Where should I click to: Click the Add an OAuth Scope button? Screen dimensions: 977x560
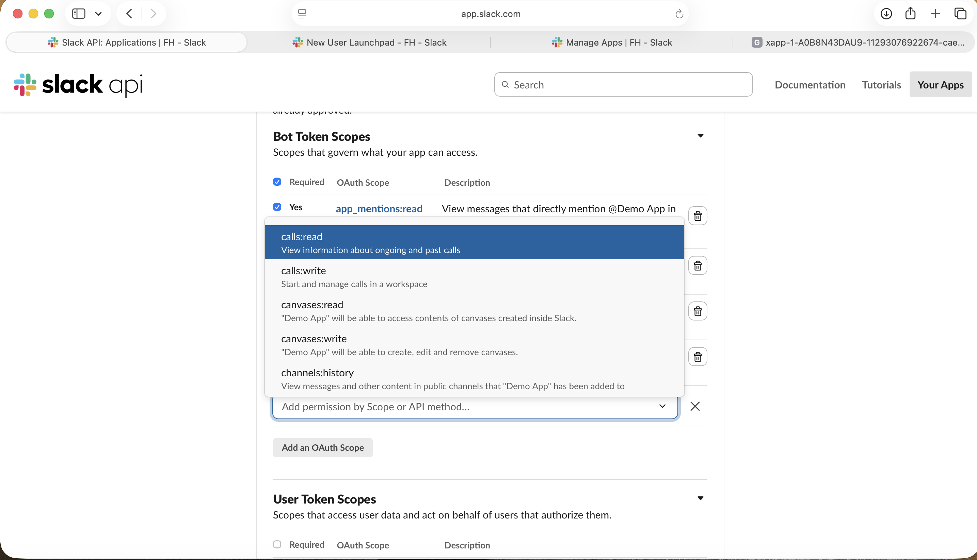tap(322, 448)
